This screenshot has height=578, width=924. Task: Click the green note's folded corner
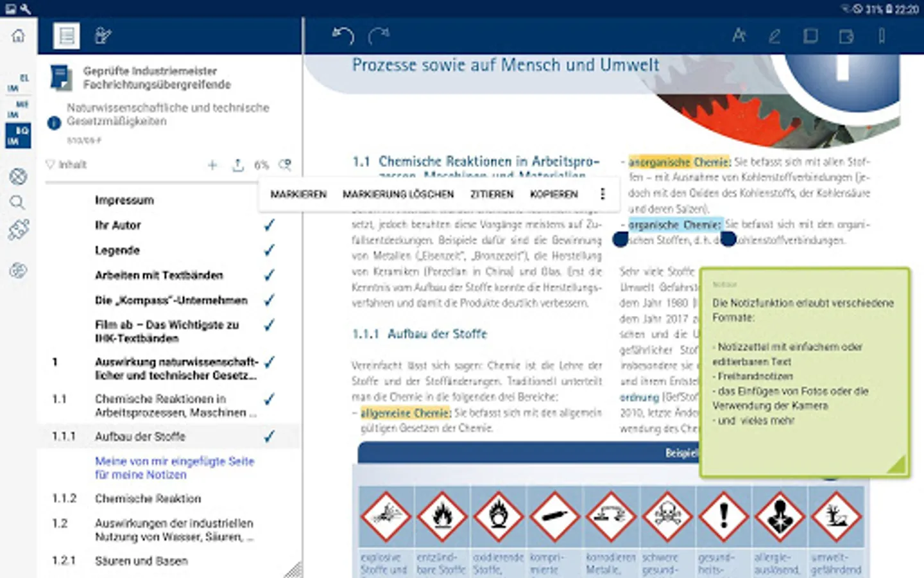click(896, 465)
